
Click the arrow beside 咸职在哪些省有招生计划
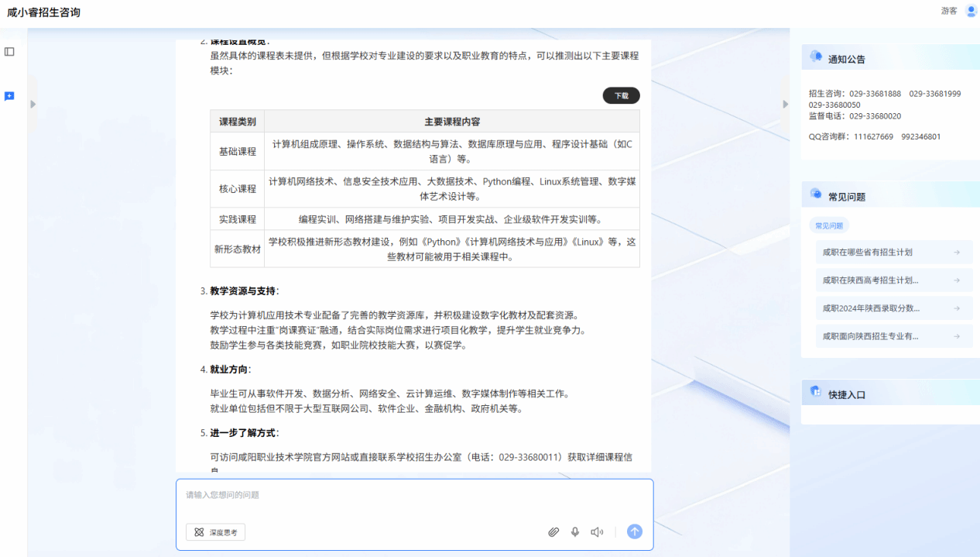coord(957,253)
